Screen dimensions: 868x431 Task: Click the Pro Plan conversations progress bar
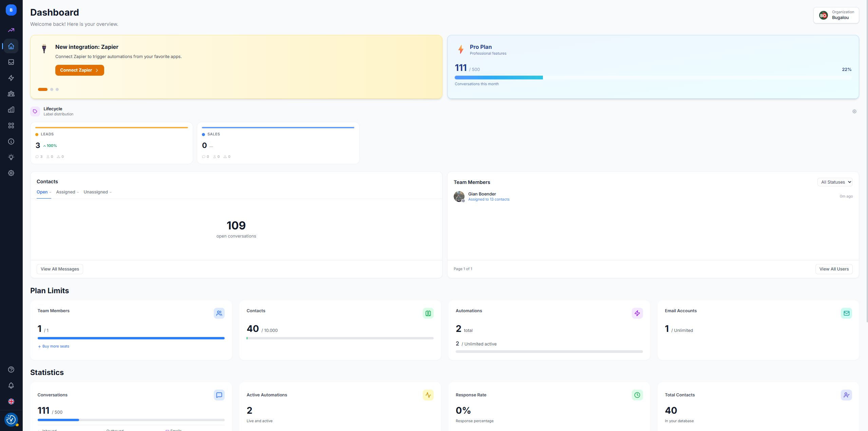click(653, 78)
